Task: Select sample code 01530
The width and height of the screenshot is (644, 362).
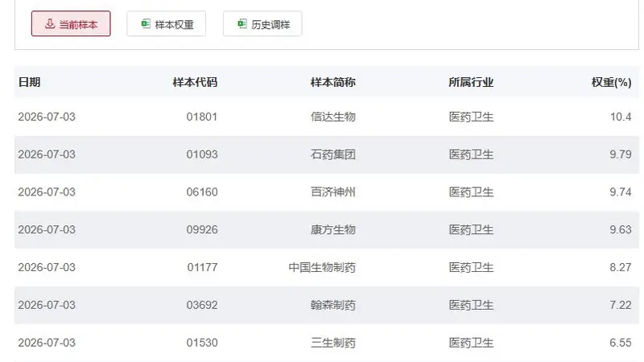Action: tap(202, 343)
